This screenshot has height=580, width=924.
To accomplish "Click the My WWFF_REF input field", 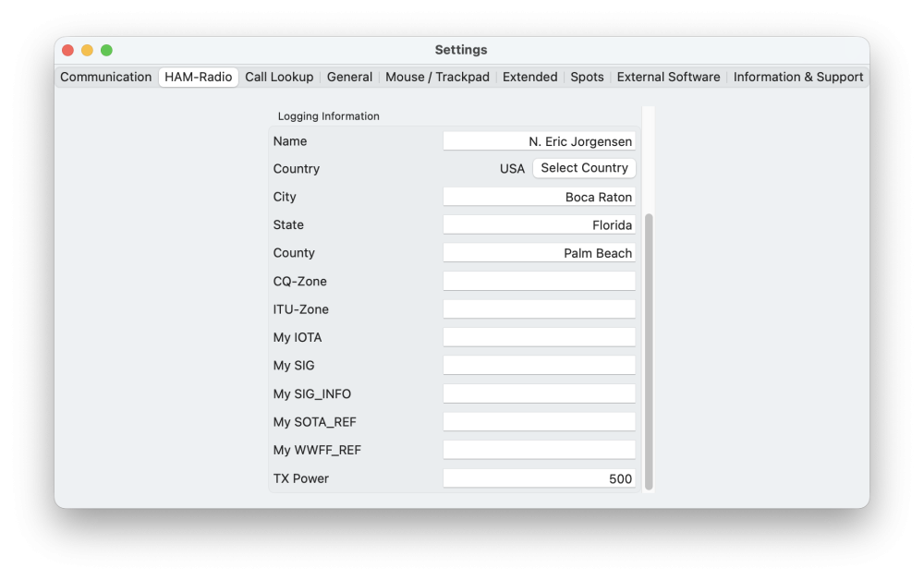I will click(539, 450).
